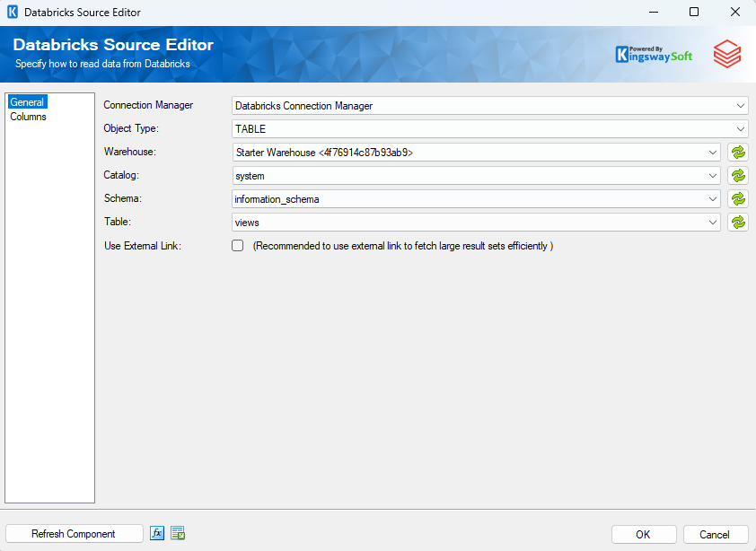This screenshot has width=756, height=551.
Task: Click the 'Object Type:' label
Action: coord(131,128)
